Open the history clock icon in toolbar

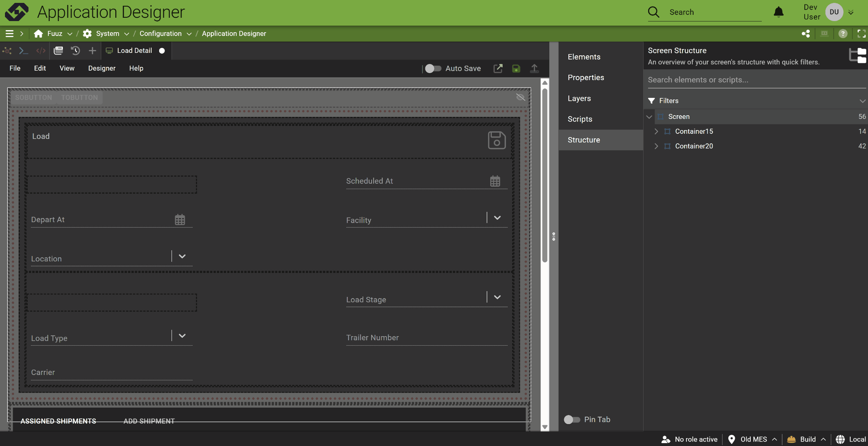[75, 50]
